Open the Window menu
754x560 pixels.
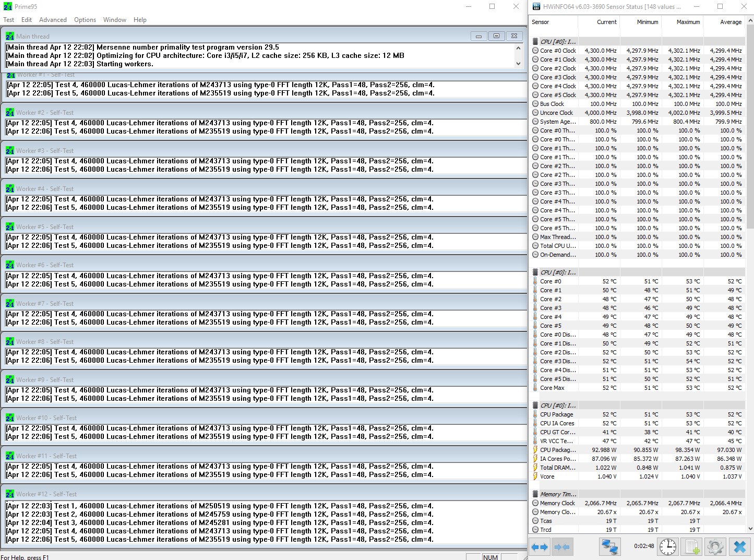point(115,20)
